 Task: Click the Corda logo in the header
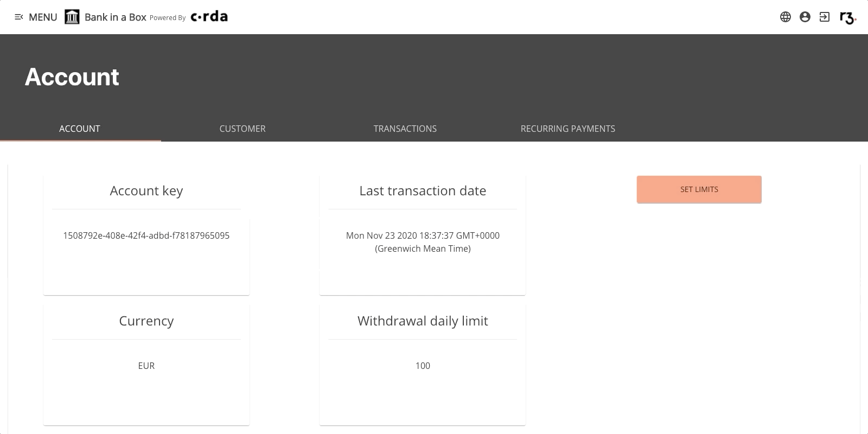coord(209,17)
